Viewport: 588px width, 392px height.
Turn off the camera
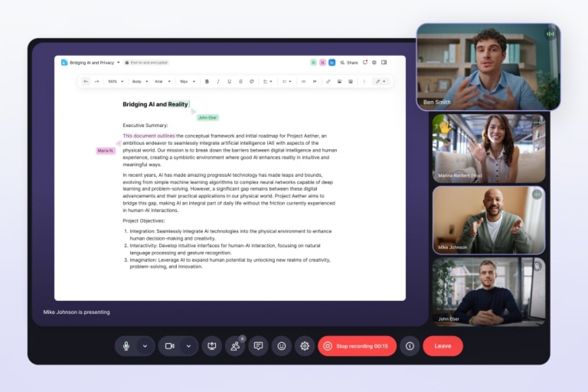pyautogui.click(x=170, y=346)
